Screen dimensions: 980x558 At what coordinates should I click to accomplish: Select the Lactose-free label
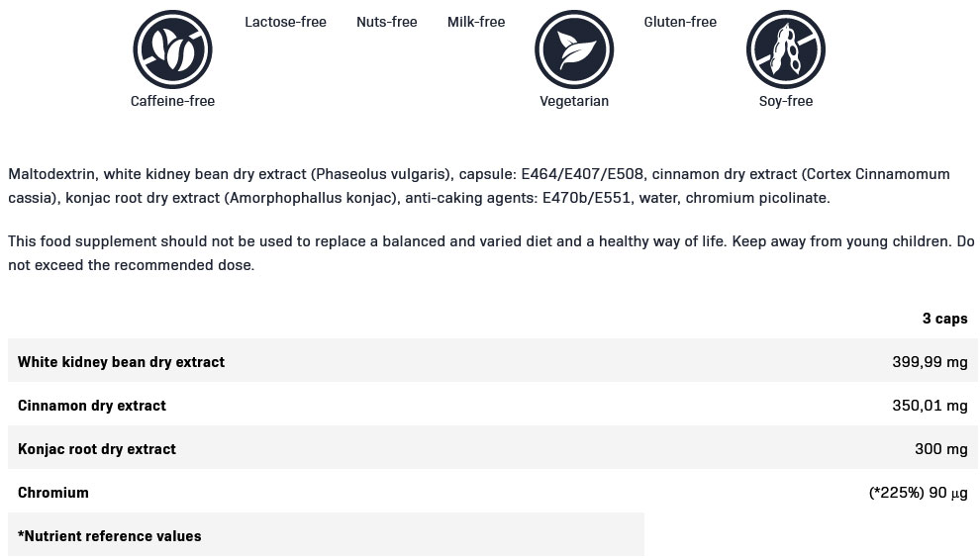(x=285, y=22)
